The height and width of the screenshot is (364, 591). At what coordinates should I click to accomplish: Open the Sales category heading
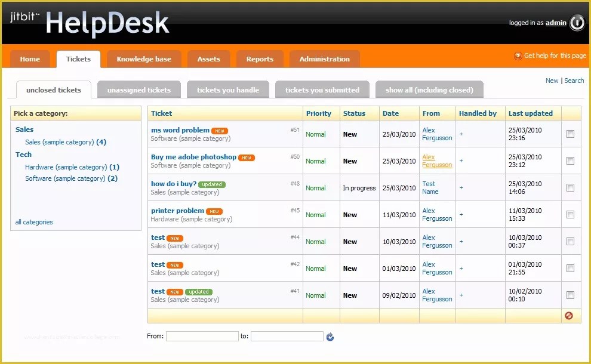(24, 129)
